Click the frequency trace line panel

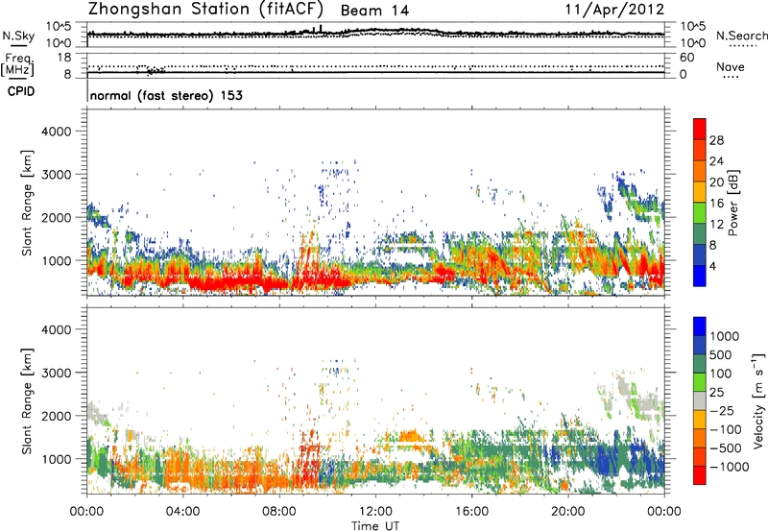375,65
